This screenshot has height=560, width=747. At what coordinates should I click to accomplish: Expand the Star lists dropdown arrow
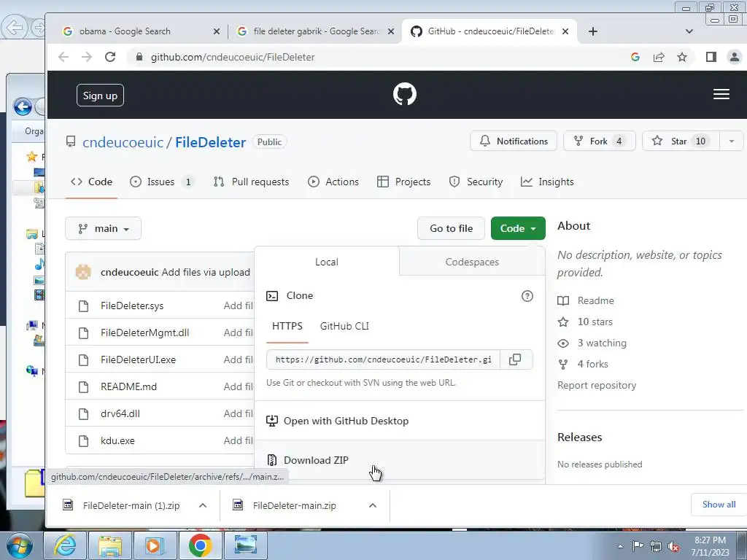pos(731,141)
